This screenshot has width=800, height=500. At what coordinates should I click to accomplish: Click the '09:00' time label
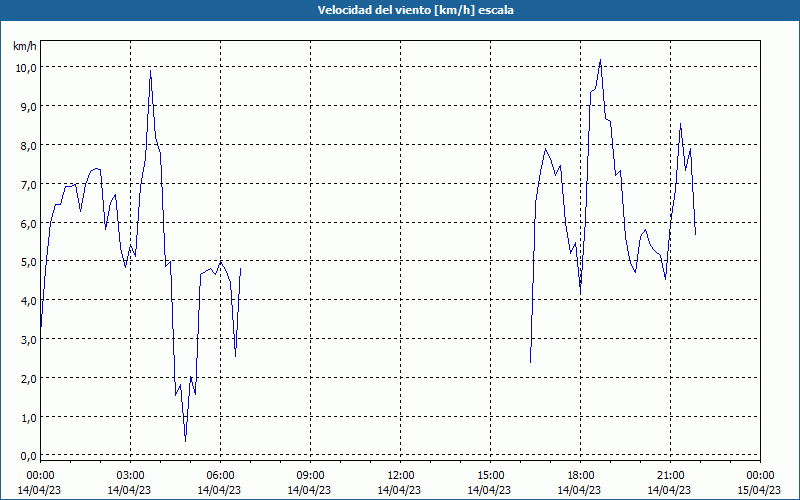(310, 476)
